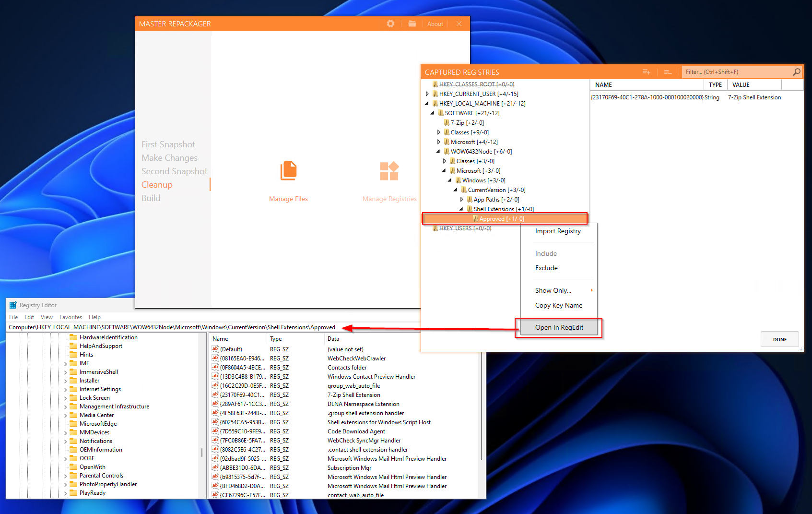The height and width of the screenshot is (514, 812).
Task: Click Open In RegEdit menu entry
Action: 559,327
